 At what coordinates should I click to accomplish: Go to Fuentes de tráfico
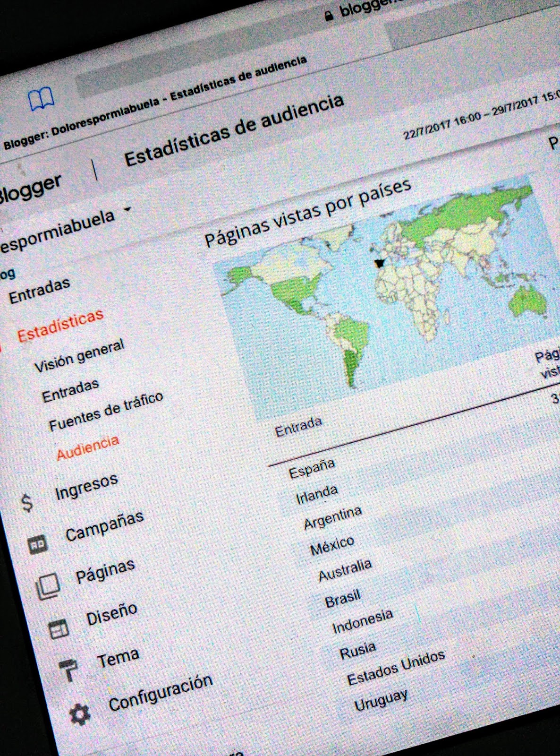point(106,411)
